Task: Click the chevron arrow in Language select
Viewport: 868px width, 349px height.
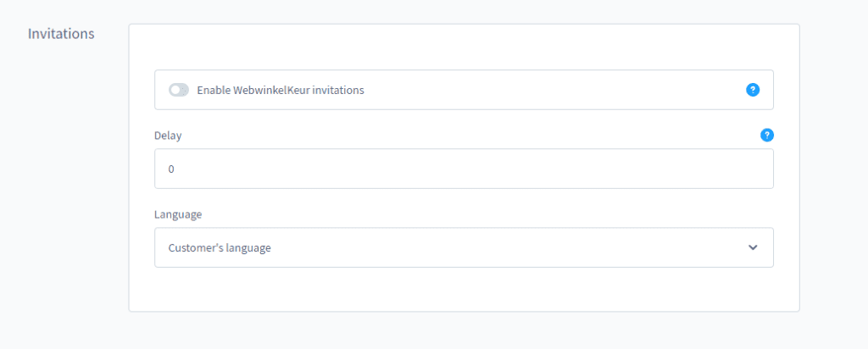Action: click(753, 247)
